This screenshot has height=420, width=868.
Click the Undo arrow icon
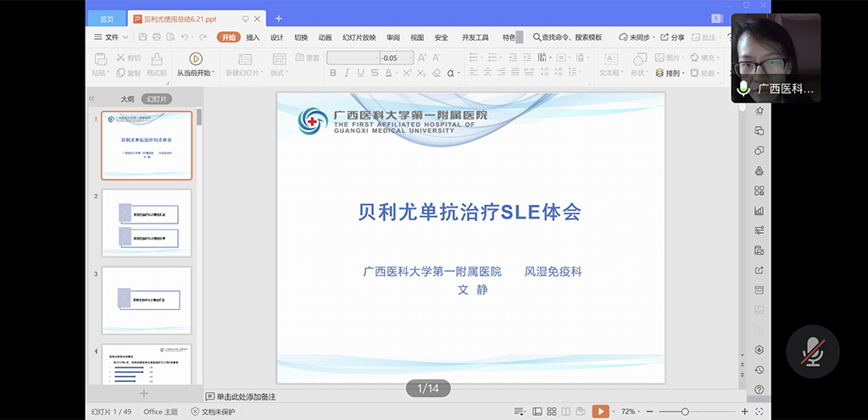point(184,37)
